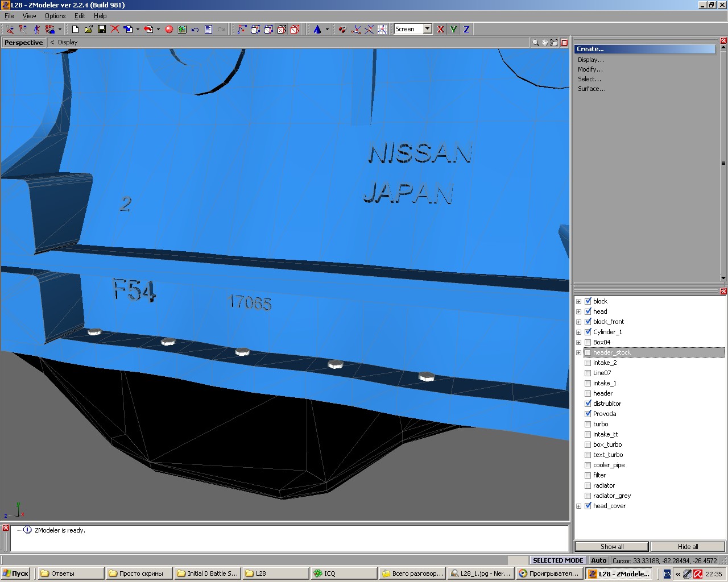
Task: Open the Surface... command group
Action: click(591, 89)
